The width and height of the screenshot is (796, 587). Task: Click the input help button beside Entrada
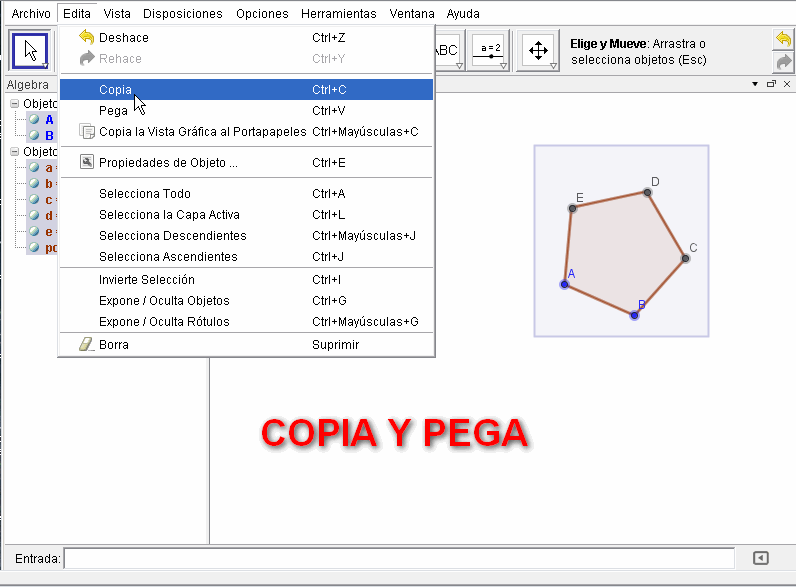[761, 558]
